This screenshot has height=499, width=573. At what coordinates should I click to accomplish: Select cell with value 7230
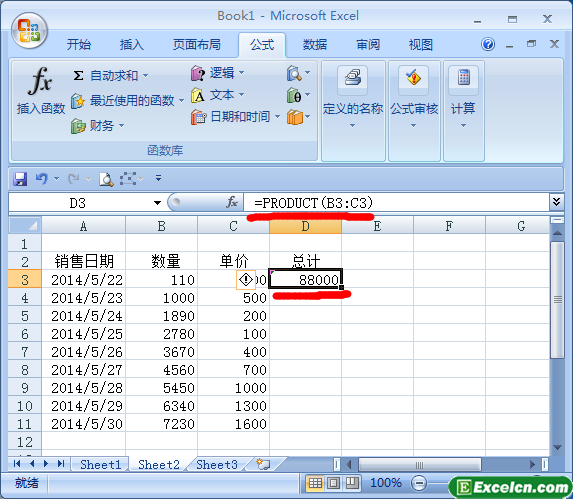(x=162, y=424)
